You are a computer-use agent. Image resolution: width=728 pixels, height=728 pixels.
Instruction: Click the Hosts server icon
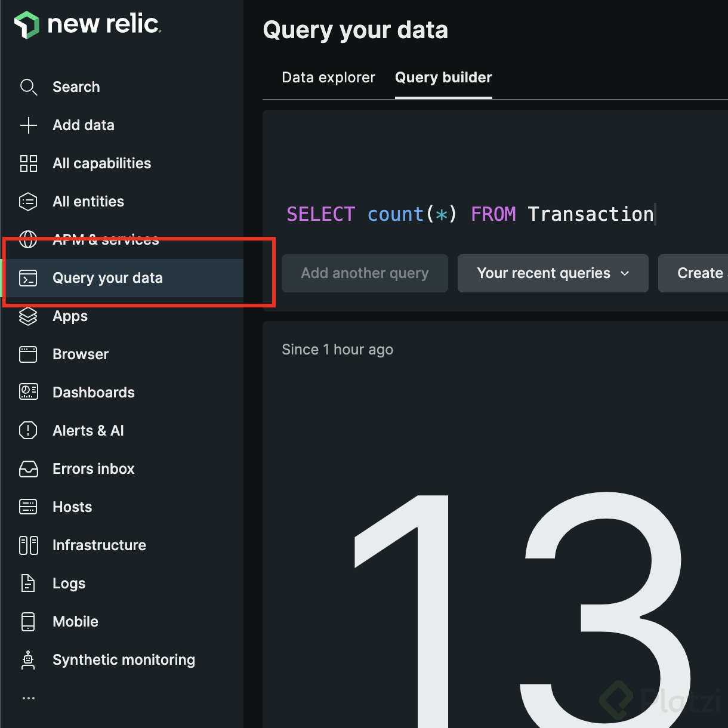tap(28, 507)
